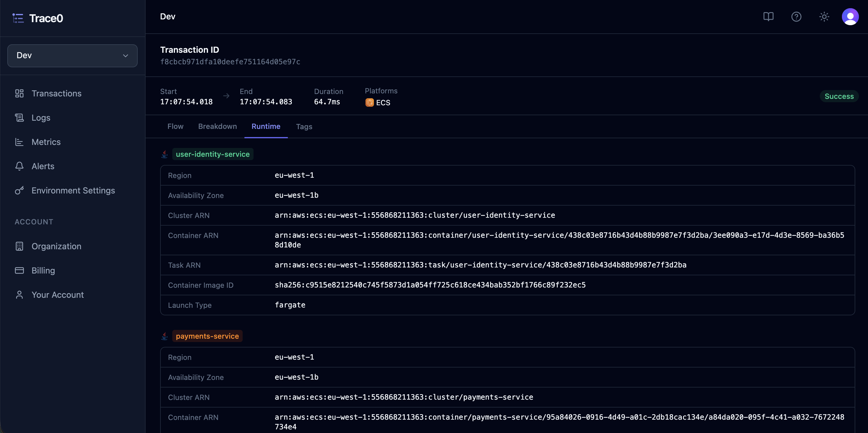
Task: Click the Trace0 logo icon
Action: coord(18,18)
